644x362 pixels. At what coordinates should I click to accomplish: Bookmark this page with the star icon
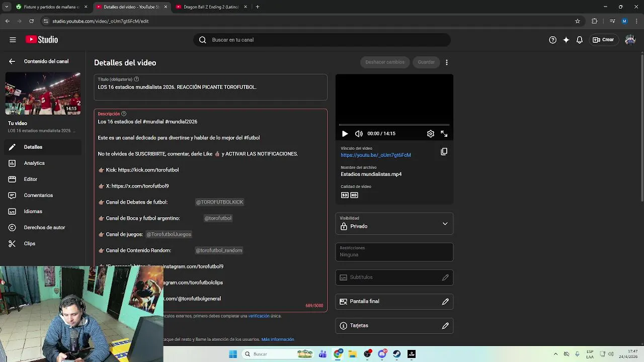(578, 21)
